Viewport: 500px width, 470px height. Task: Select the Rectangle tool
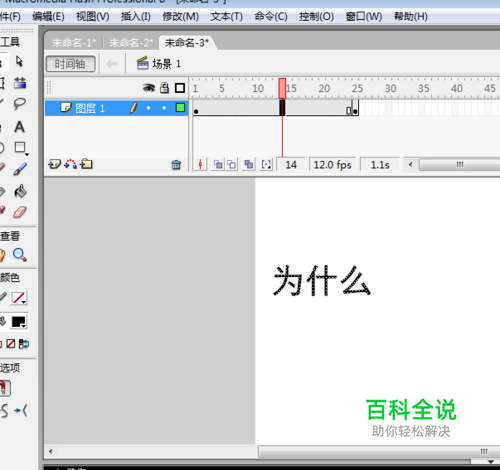(x=21, y=148)
